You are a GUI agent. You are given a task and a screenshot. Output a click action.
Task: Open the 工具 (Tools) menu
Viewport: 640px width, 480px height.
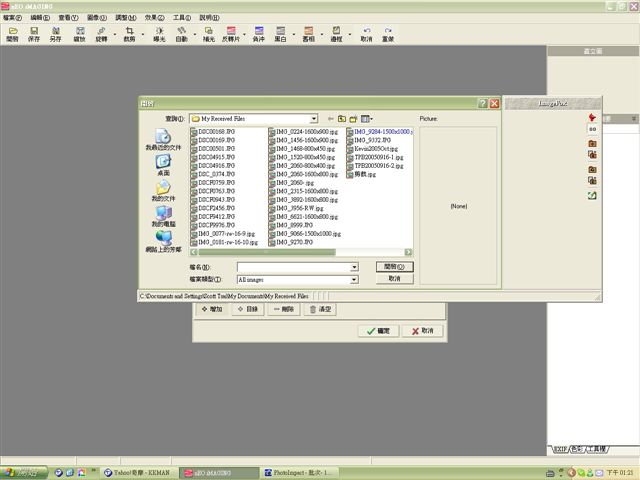click(x=182, y=18)
